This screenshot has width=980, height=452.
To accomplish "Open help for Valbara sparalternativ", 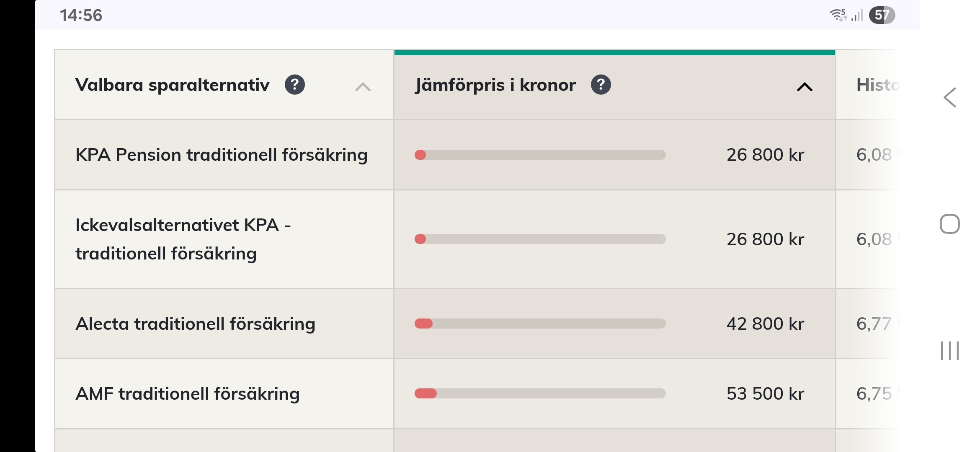I will 295,85.
